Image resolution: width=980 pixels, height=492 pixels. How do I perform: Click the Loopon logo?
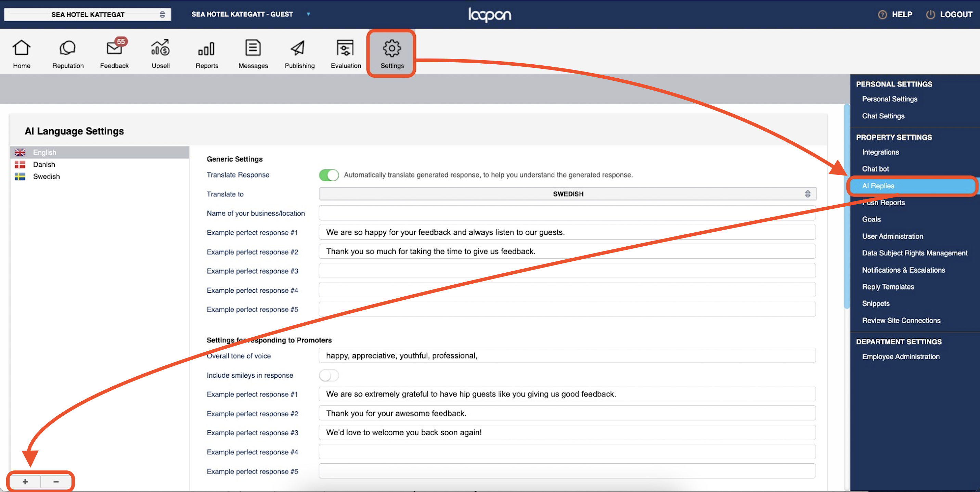pyautogui.click(x=490, y=15)
